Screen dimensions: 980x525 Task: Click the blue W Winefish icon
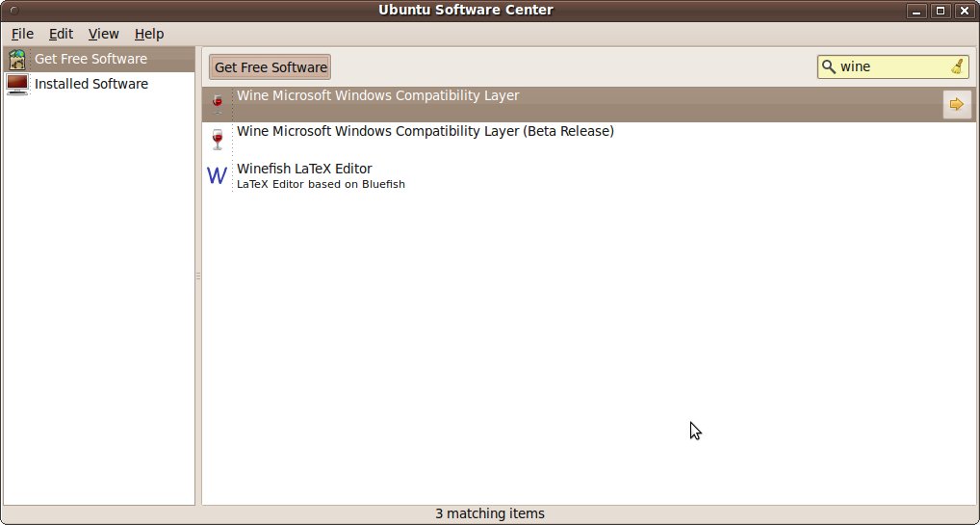click(217, 175)
